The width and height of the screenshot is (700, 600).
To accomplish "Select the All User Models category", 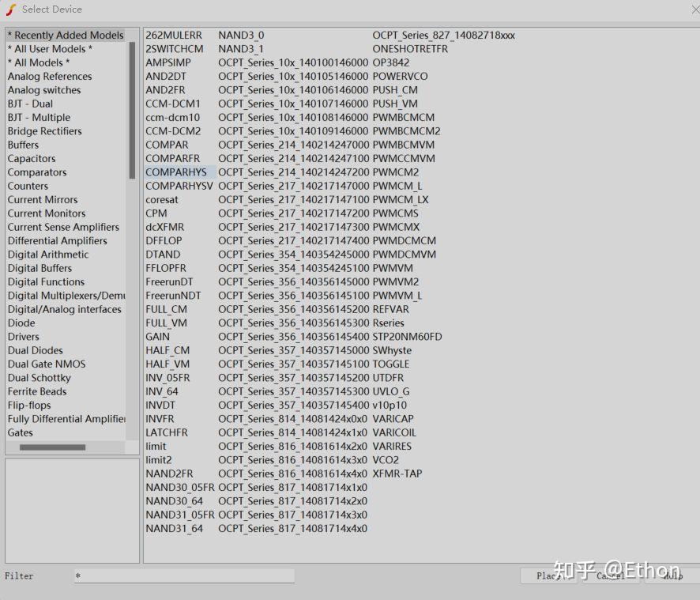I will point(50,49).
